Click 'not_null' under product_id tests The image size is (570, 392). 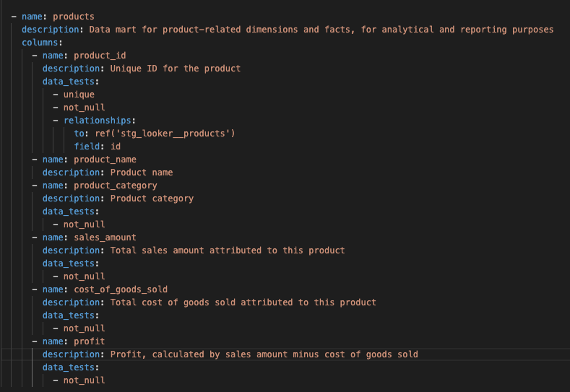85,108
